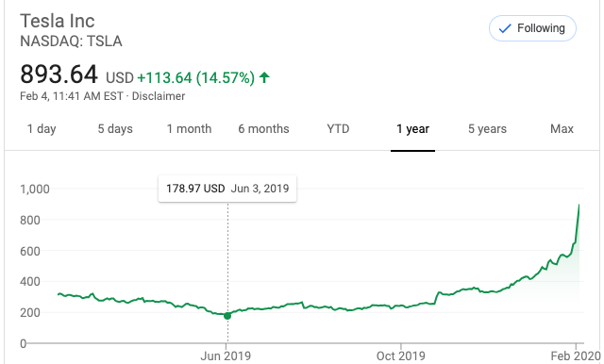Switch to the 5 days tab
The height and width of the screenshot is (364, 604).
coord(115,129)
